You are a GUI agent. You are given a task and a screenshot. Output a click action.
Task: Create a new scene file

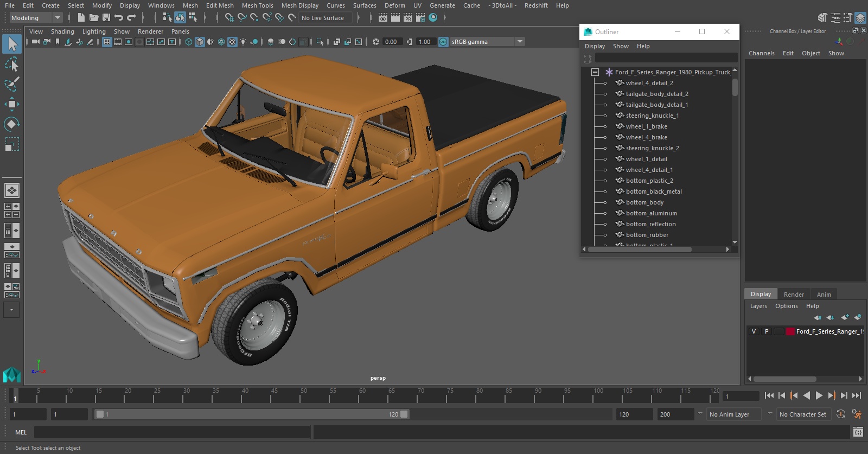81,18
